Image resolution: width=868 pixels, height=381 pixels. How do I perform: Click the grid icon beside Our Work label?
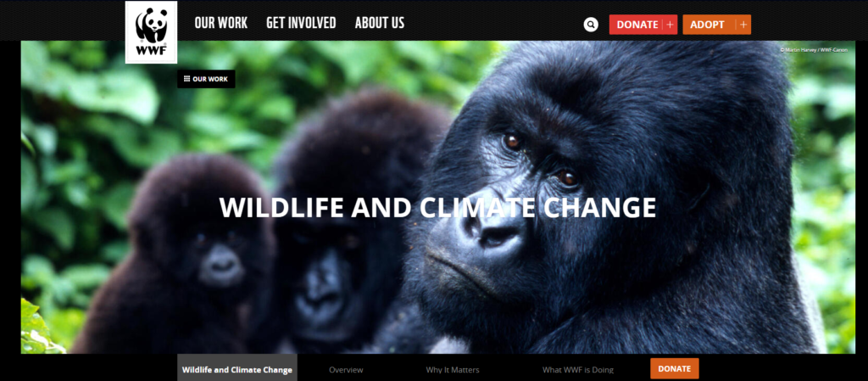186,79
